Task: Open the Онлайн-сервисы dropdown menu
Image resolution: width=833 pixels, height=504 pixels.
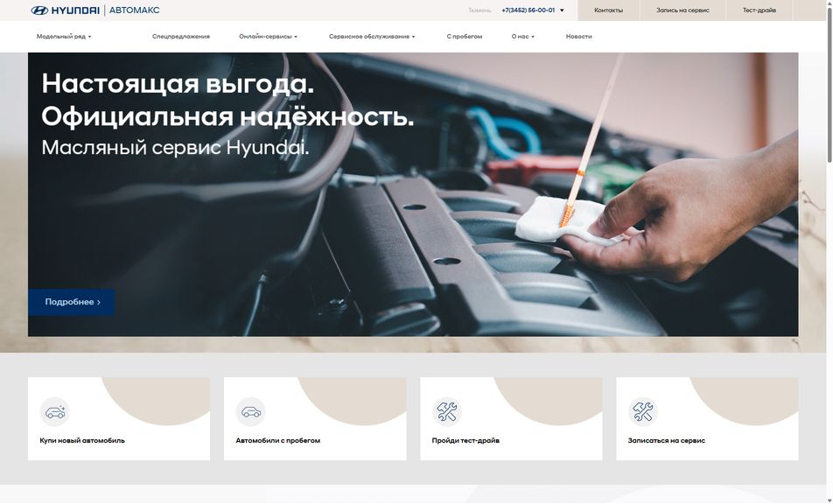Action: 268,37
